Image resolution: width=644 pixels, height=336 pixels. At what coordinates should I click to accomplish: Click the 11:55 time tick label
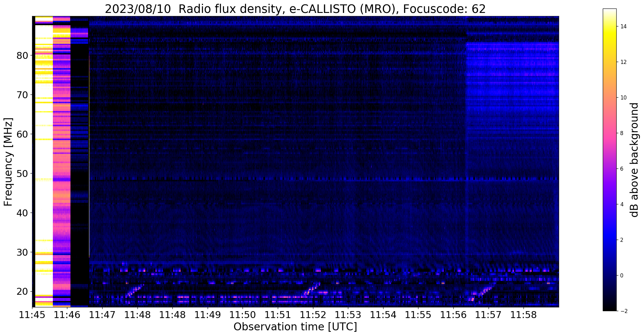pyautogui.click(x=418, y=315)
